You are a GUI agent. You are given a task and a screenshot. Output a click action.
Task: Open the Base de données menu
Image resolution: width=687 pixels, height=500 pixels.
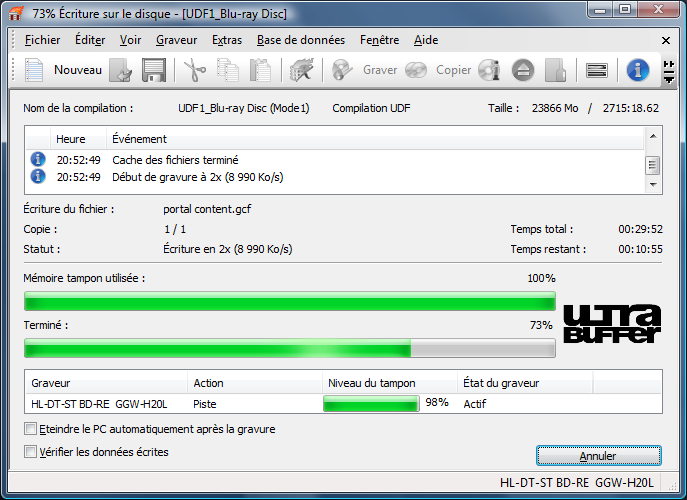point(300,40)
